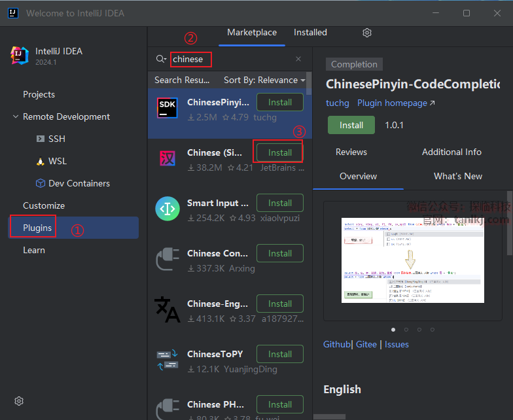Install the Chinese (Simplified) language pack
This screenshot has height=420, width=513.
click(x=279, y=152)
